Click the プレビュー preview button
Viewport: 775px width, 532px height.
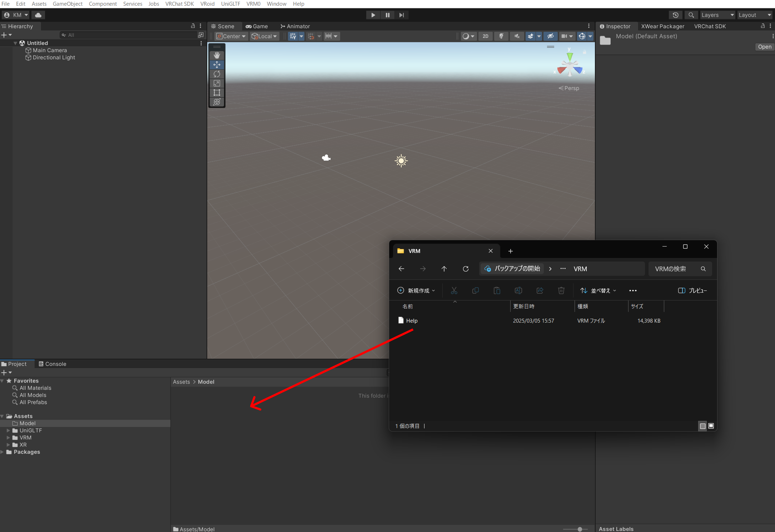point(692,290)
